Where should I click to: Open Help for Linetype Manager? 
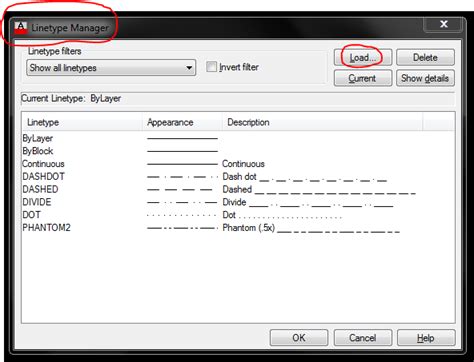point(426,338)
